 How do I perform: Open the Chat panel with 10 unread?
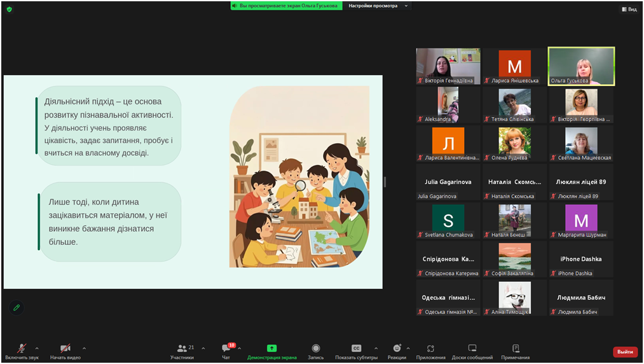[x=226, y=351]
